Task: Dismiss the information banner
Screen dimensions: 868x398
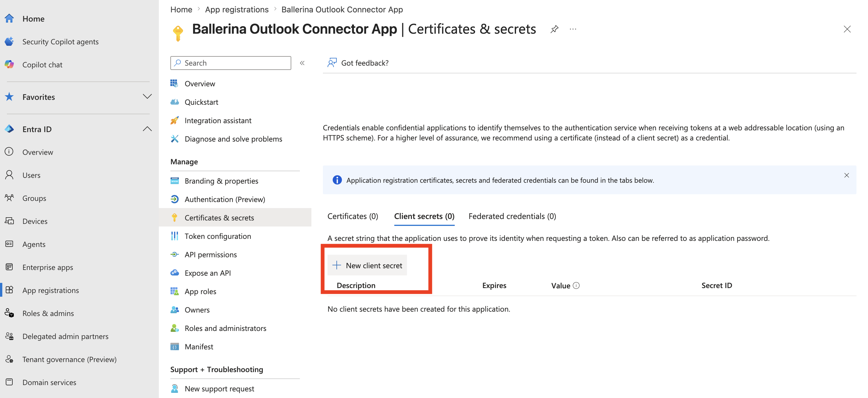Action: coord(846,175)
